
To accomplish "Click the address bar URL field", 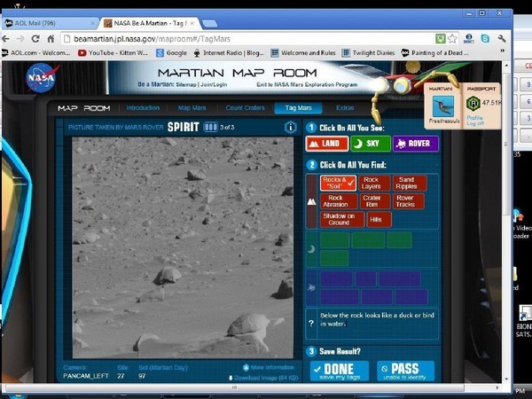I will pos(247,39).
